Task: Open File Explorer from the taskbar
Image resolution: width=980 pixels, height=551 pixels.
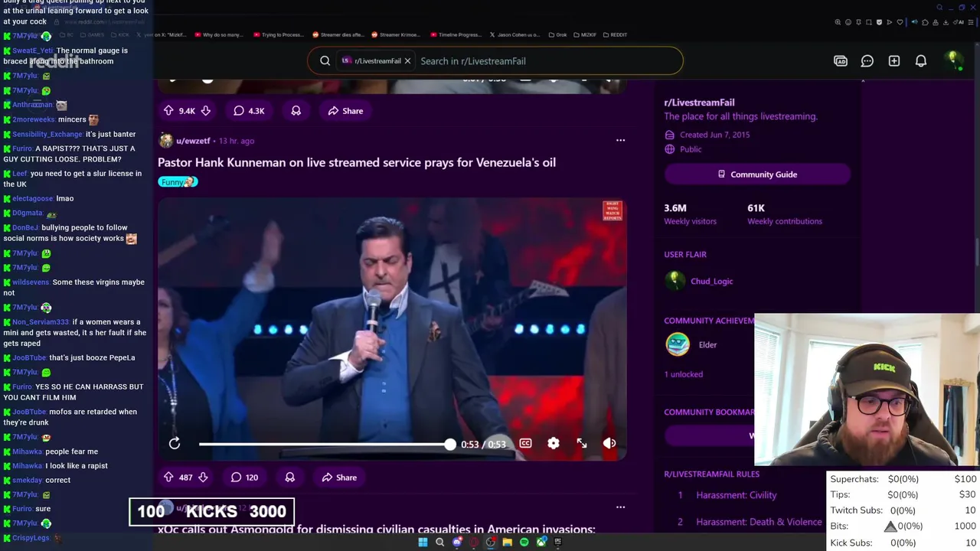Action: [508, 542]
